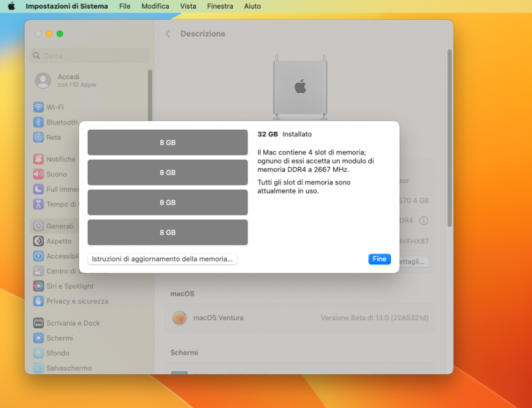Click the main panel vertical scrollbar
Screen dimensions: 532x408
point(450,138)
